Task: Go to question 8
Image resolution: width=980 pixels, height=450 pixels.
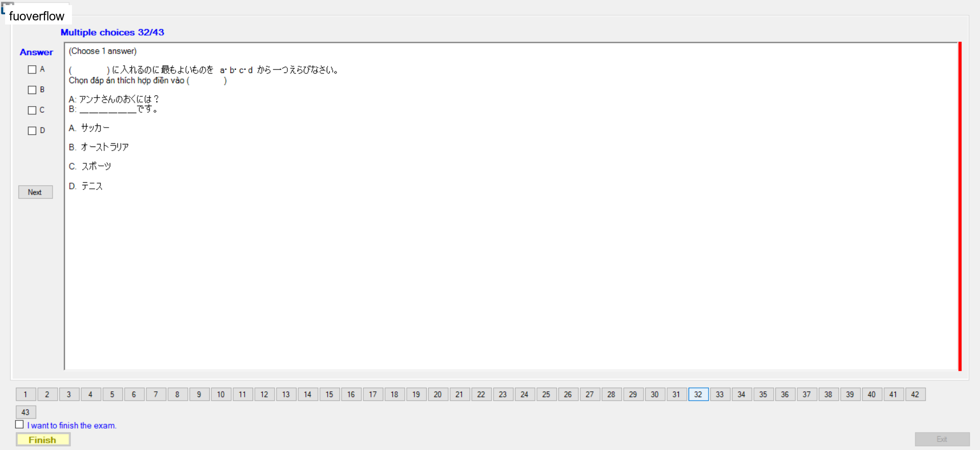Action: click(x=178, y=394)
